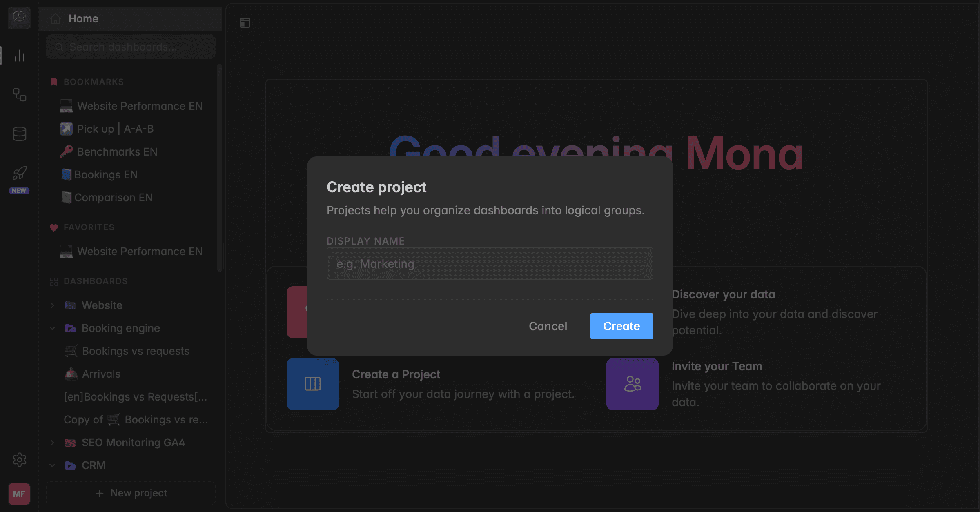Screen dimensions: 980x512
Task: Click the Bookmarks section bookmark icon
Action: pyautogui.click(x=53, y=82)
